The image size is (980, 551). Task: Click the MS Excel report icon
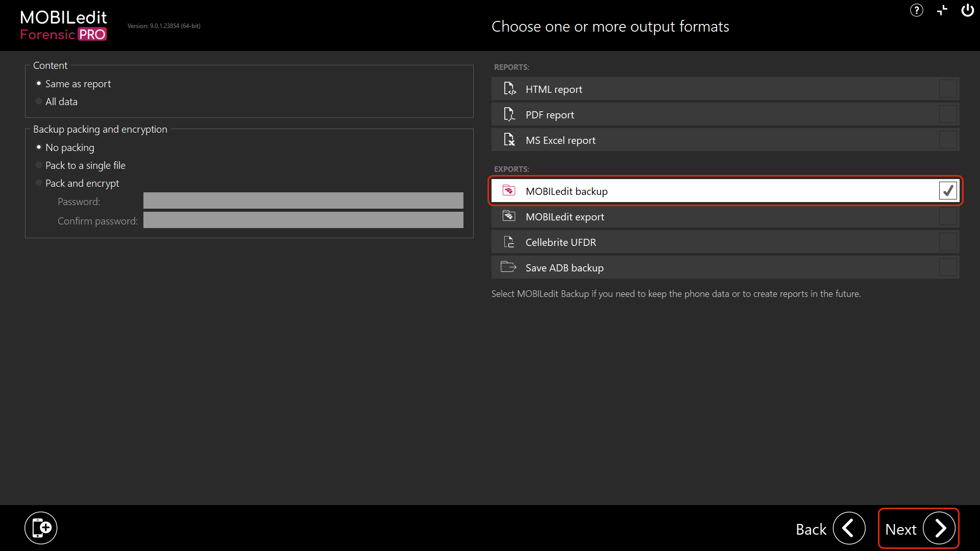click(x=509, y=140)
